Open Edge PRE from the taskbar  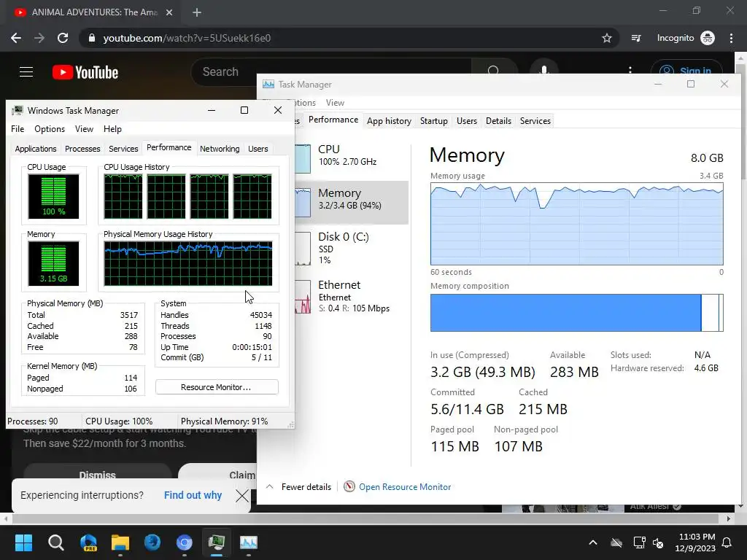(88, 542)
